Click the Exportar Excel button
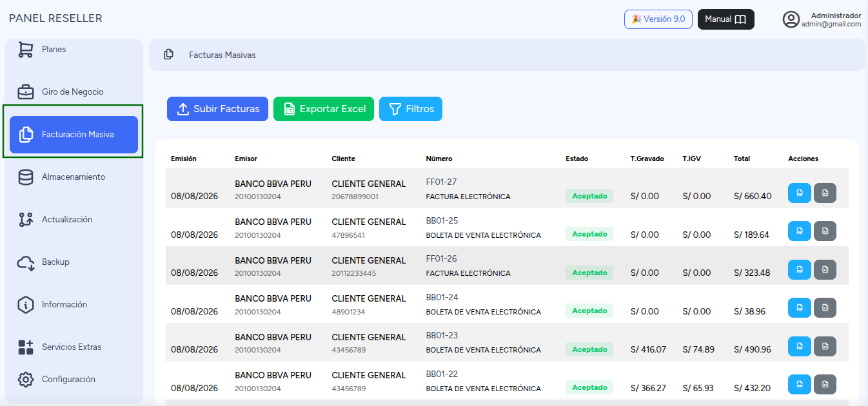The image size is (868, 406). (324, 109)
